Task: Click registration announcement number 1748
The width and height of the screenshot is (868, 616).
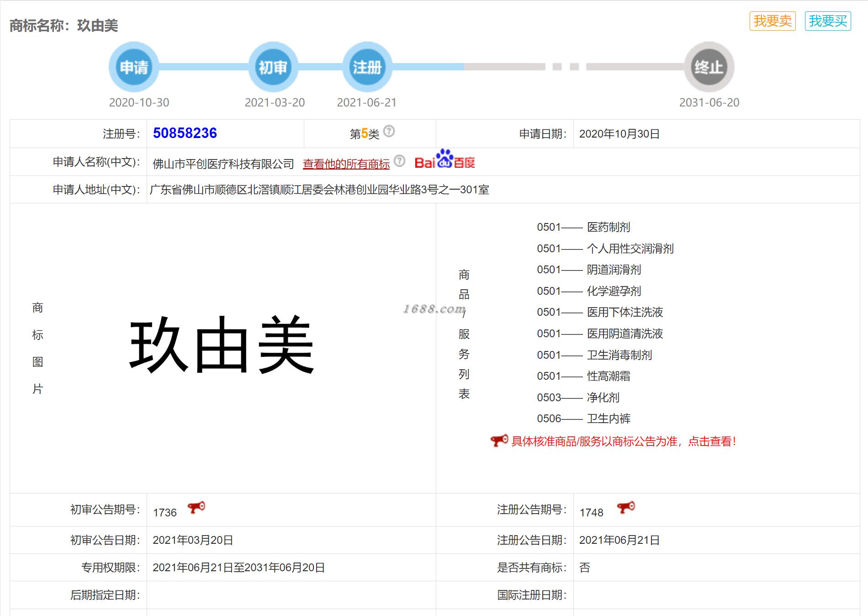Action: click(x=592, y=513)
